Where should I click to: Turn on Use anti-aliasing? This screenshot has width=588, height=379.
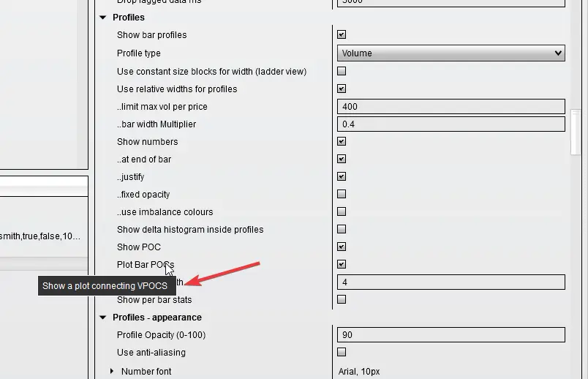point(342,353)
